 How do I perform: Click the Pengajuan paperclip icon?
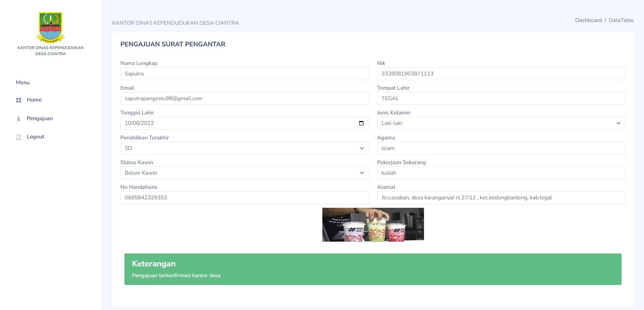click(19, 119)
